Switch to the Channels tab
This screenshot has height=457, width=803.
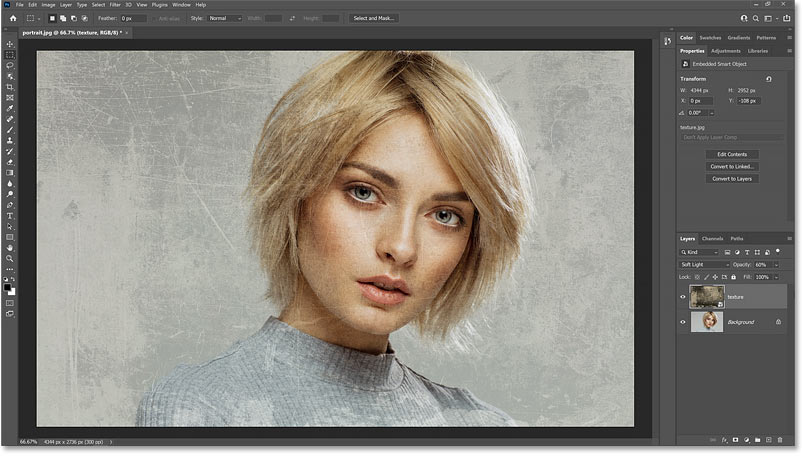(x=712, y=238)
